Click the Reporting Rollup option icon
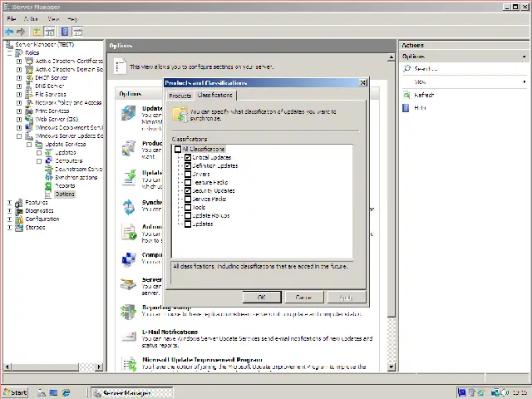 129,312
